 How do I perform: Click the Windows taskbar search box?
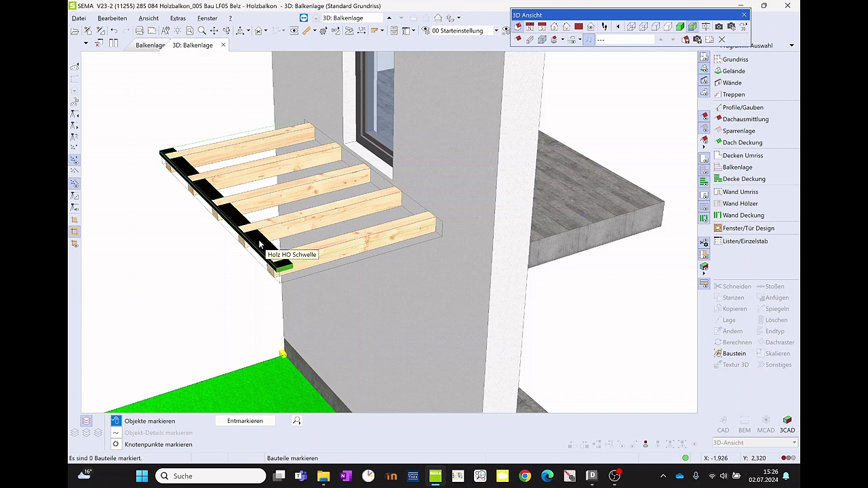click(210, 476)
